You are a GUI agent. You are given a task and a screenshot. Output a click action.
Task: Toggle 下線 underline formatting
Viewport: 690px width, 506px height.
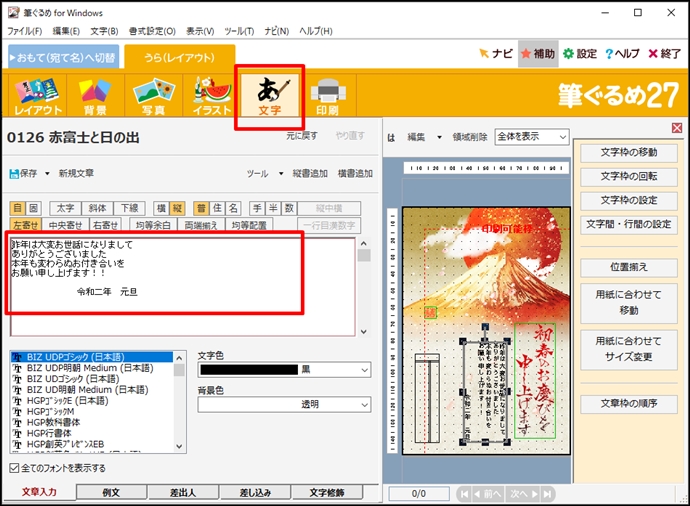point(129,208)
